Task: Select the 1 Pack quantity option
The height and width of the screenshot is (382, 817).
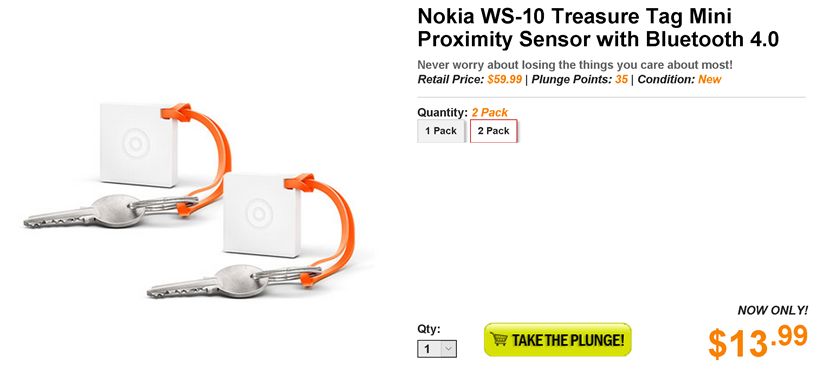Action: (x=440, y=131)
